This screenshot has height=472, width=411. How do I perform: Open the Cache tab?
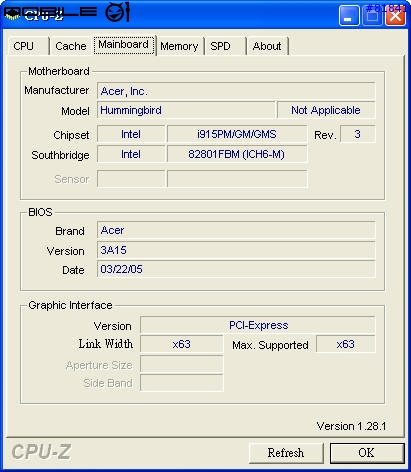(71, 46)
